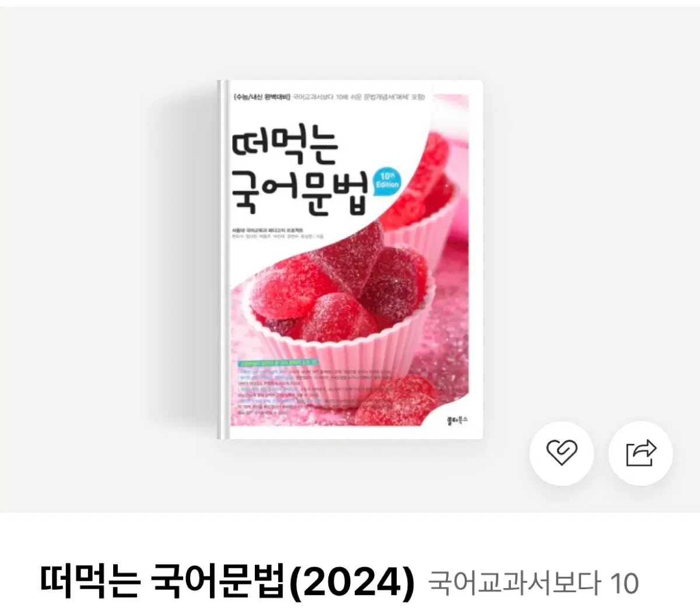Tap the gray 국어교과서보다 10 subtitle text
This screenshot has width=700, height=609.
click(x=534, y=582)
